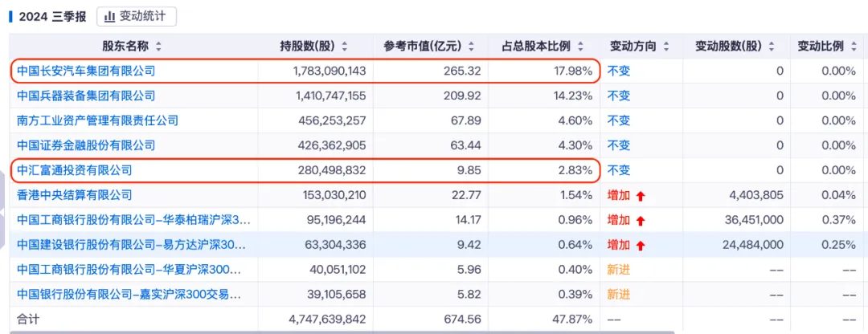The width and height of the screenshot is (868, 334).
Task: Click 不变 in 南方工业资产管理 row
Action: pos(619,120)
